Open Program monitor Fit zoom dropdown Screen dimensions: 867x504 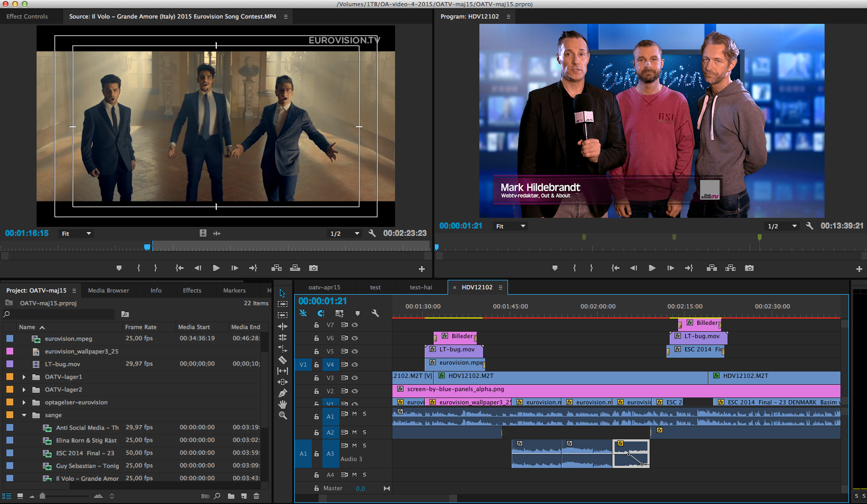tap(511, 226)
